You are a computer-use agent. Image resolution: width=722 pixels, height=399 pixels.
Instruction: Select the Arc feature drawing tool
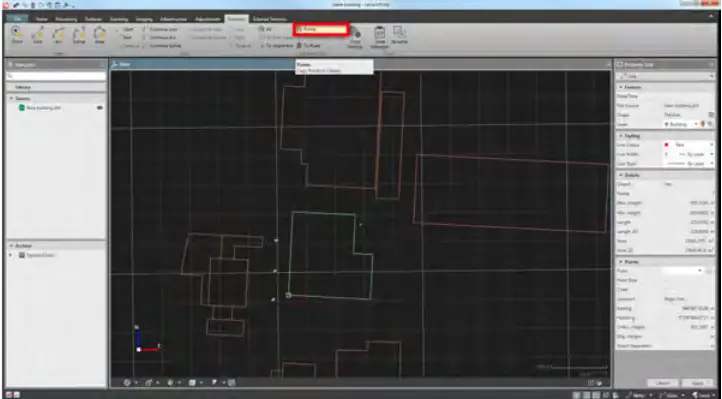58,35
